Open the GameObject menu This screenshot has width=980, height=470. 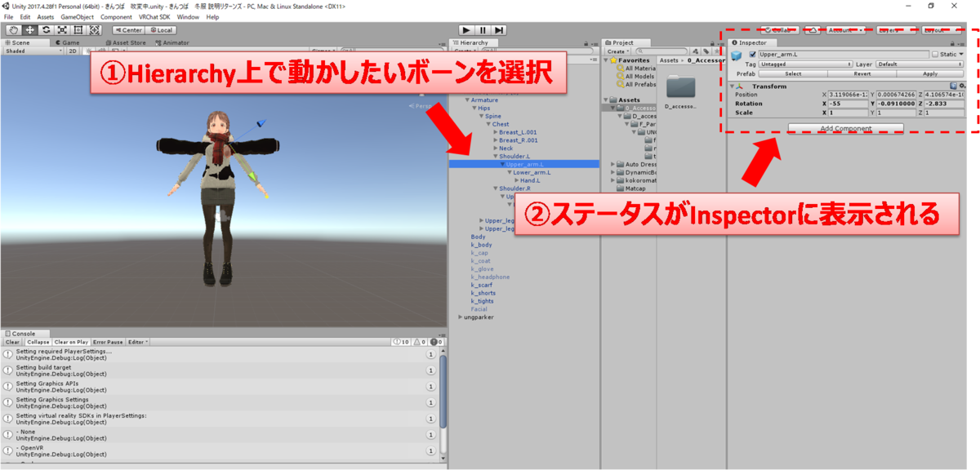click(76, 16)
